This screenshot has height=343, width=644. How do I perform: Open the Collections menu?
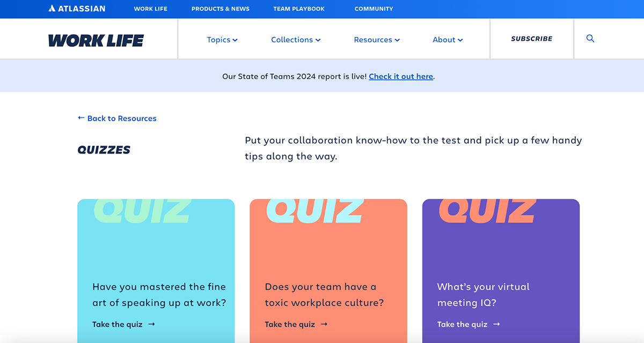coord(296,39)
